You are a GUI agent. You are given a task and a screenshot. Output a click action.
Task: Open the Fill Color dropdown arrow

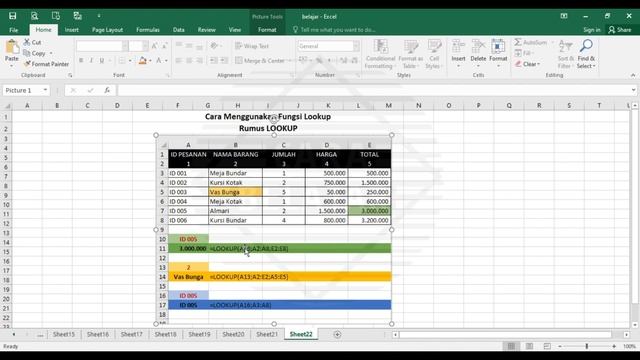[x=150, y=61]
